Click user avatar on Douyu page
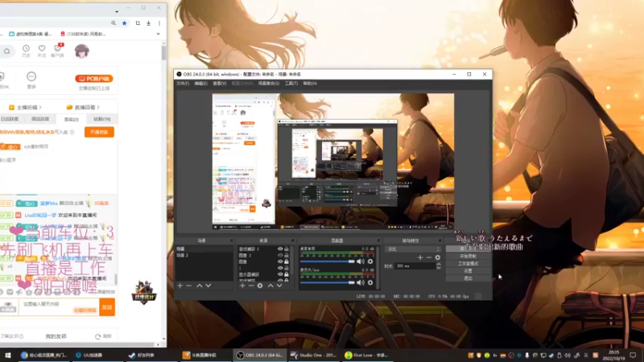This screenshot has height=362, width=644. click(x=82, y=51)
